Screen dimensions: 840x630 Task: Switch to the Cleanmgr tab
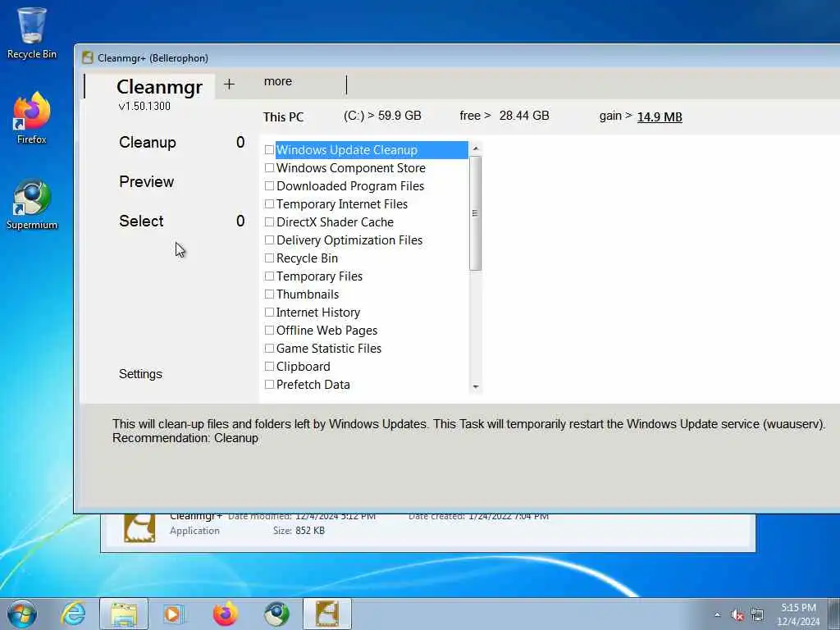tap(159, 87)
